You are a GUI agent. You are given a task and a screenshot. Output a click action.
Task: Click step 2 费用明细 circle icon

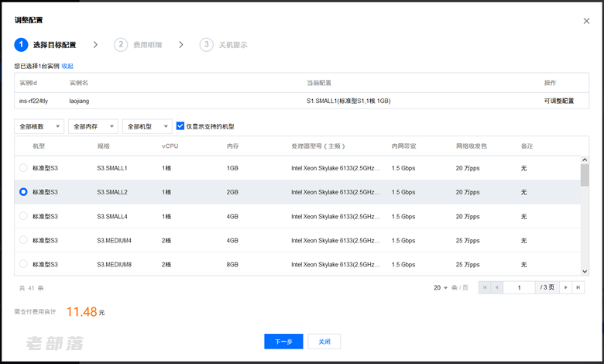121,45
